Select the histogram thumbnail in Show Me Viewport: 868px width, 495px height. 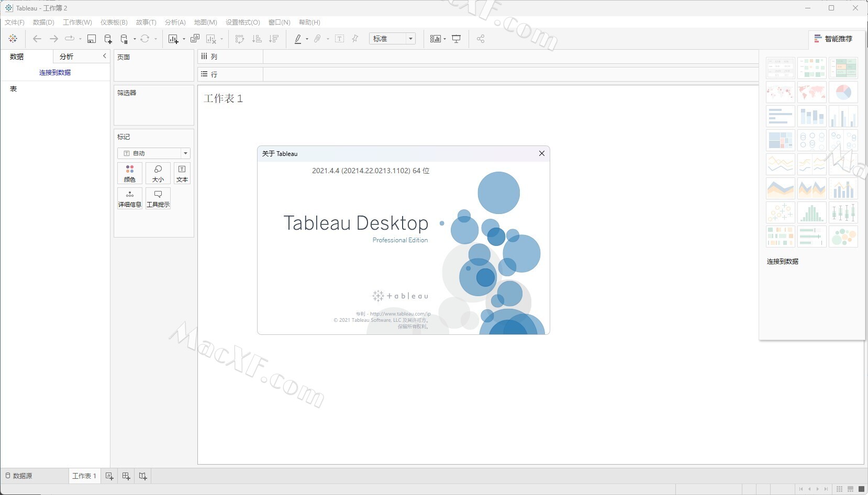(812, 212)
